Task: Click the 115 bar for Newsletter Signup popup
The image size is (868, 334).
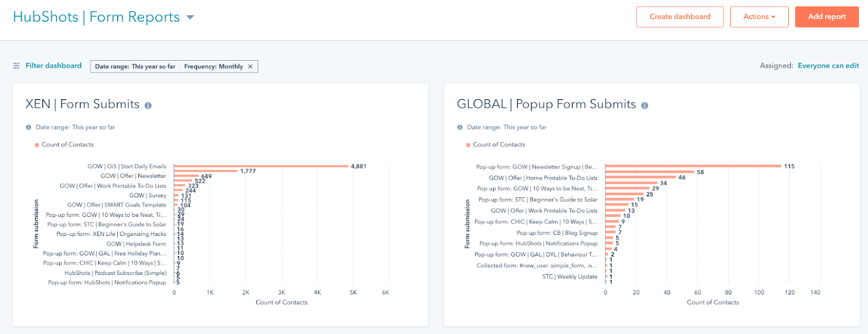Action: (x=693, y=166)
